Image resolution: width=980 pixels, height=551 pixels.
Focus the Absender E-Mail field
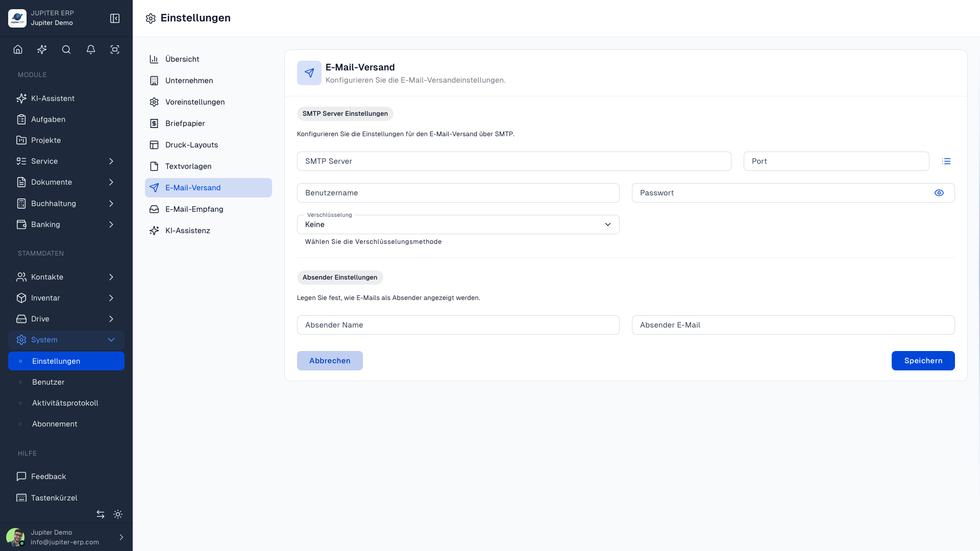pos(793,325)
